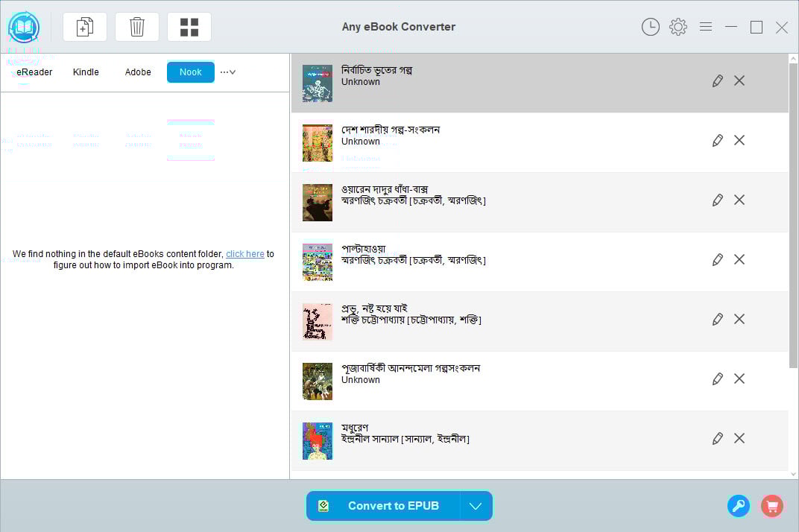The image size is (799, 532).
Task: Click scrollbar down arrow of book list
Action: [793, 474]
